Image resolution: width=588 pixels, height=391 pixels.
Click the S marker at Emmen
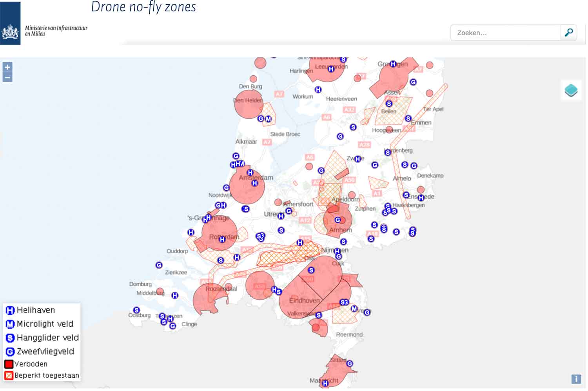pyautogui.click(x=408, y=118)
